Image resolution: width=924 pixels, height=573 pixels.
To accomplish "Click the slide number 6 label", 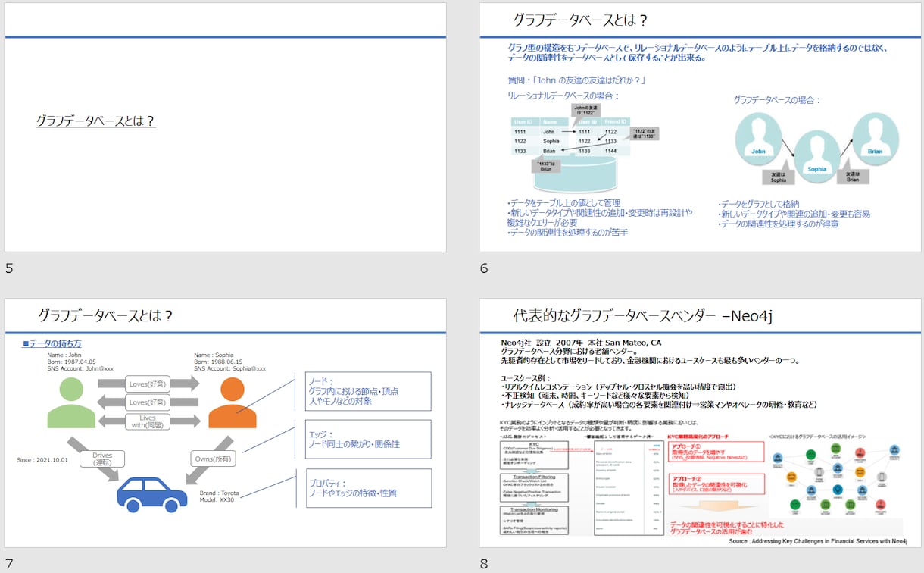I will (x=484, y=268).
